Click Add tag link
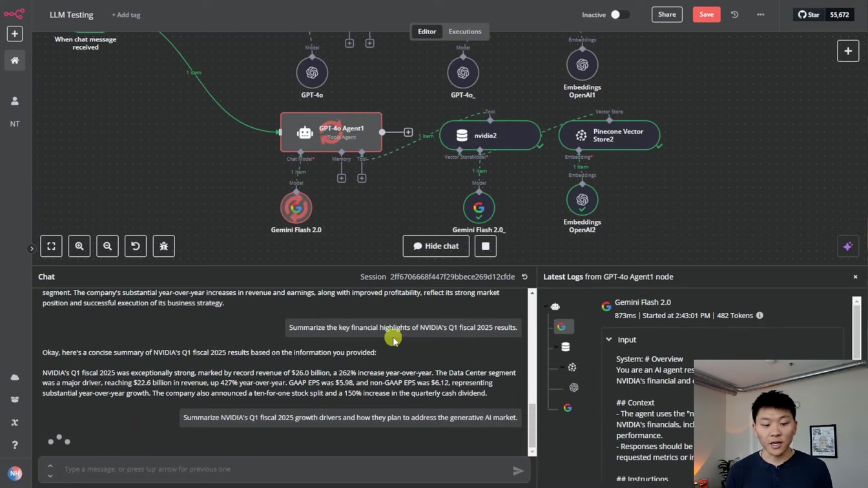Viewport: 868px width, 488px height. click(126, 15)
